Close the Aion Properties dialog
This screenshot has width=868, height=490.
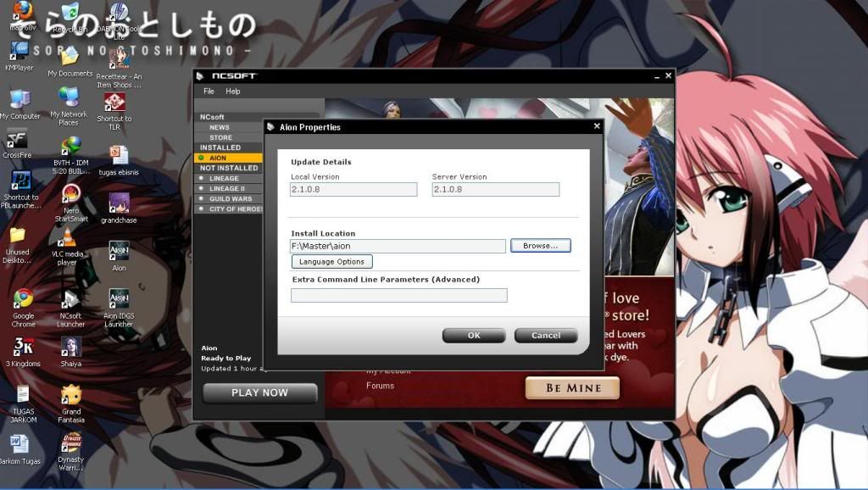pyautogui.click(x=597, y=126)
